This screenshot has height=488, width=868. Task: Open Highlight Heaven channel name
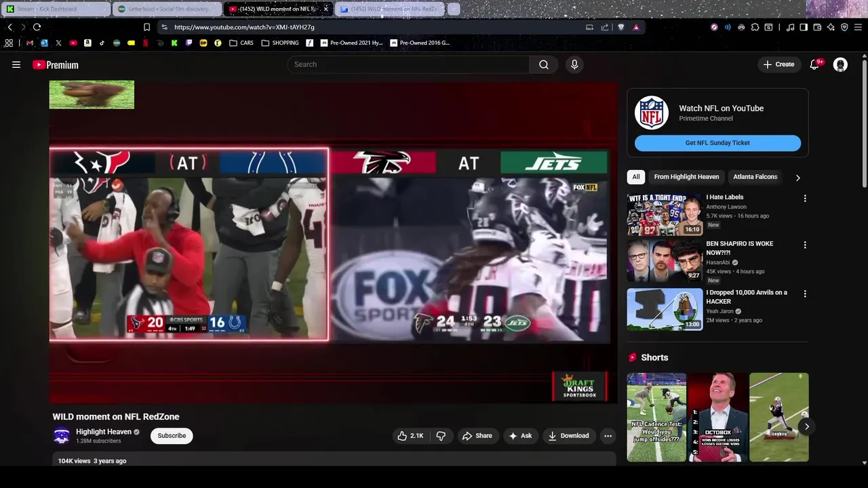pyautogui.click(x=104, y=432)
